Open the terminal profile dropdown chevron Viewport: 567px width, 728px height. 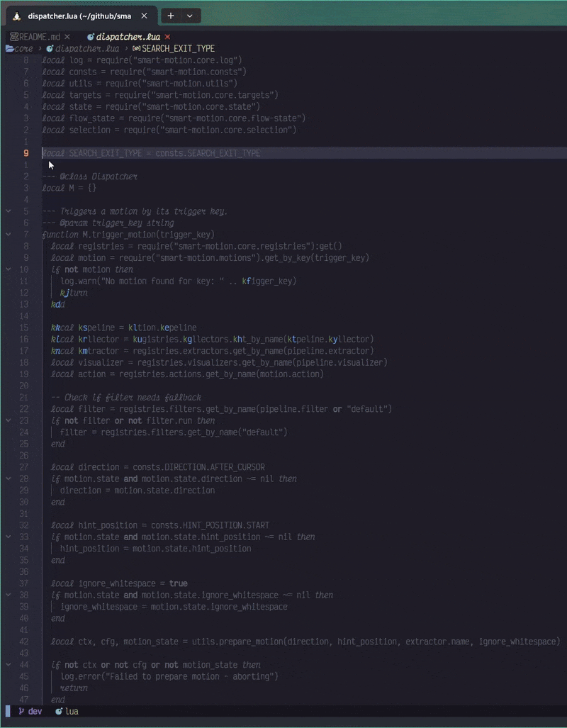coord(189,16)
